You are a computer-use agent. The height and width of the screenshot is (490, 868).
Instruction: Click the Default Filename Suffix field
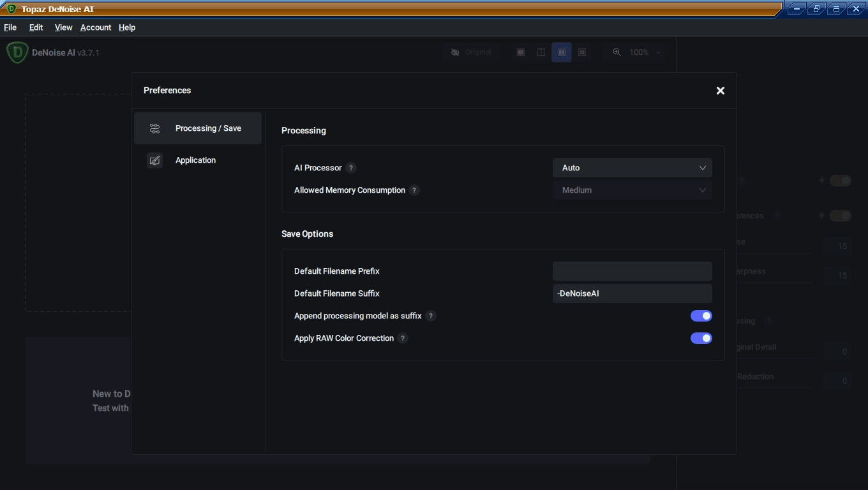(x=632, y=293)
